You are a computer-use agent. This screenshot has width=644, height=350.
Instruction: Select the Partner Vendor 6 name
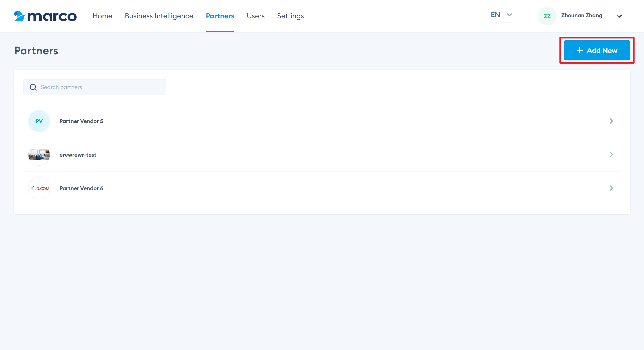[x=81, y=188]
